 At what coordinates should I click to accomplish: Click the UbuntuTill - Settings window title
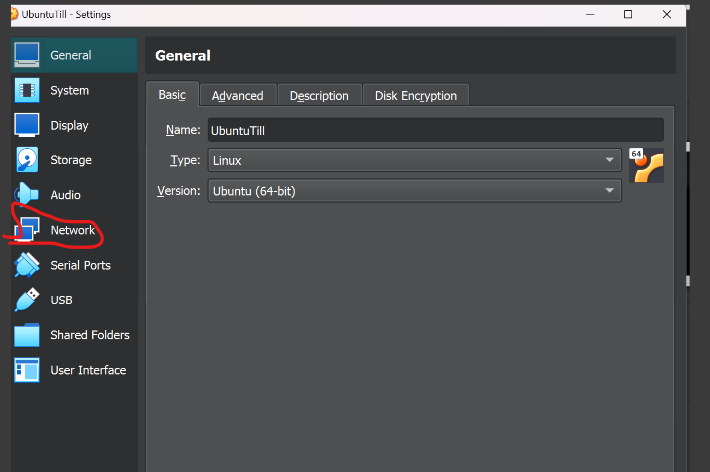coord(66,14)
